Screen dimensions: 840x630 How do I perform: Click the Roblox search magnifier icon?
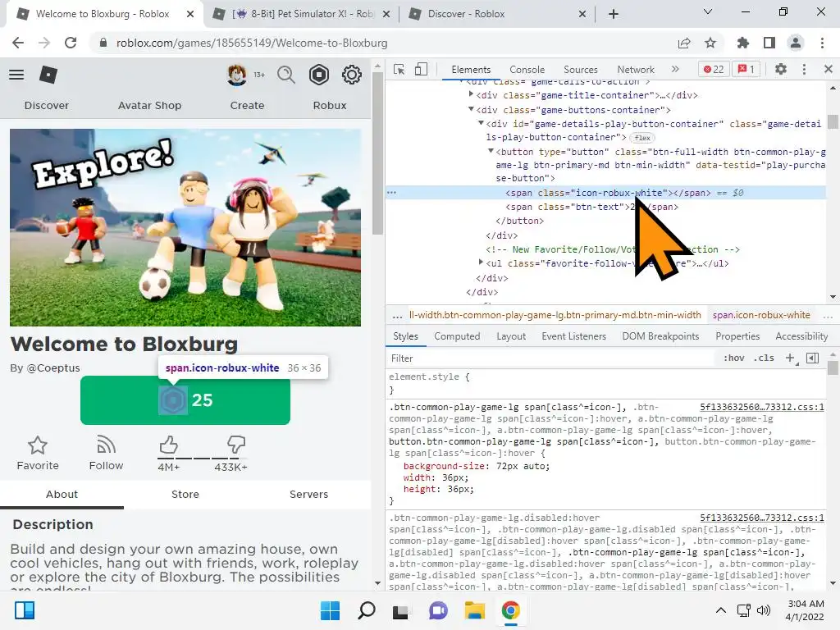(286, 75)
